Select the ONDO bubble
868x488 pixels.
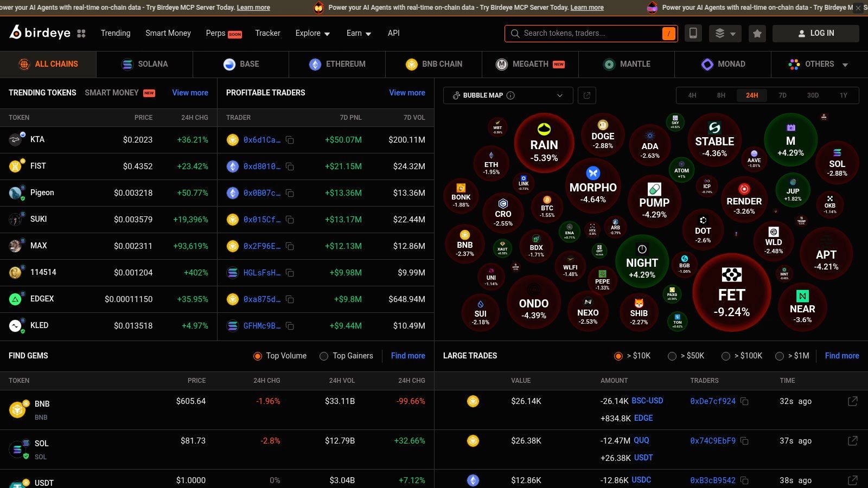(x=533, y=303)
